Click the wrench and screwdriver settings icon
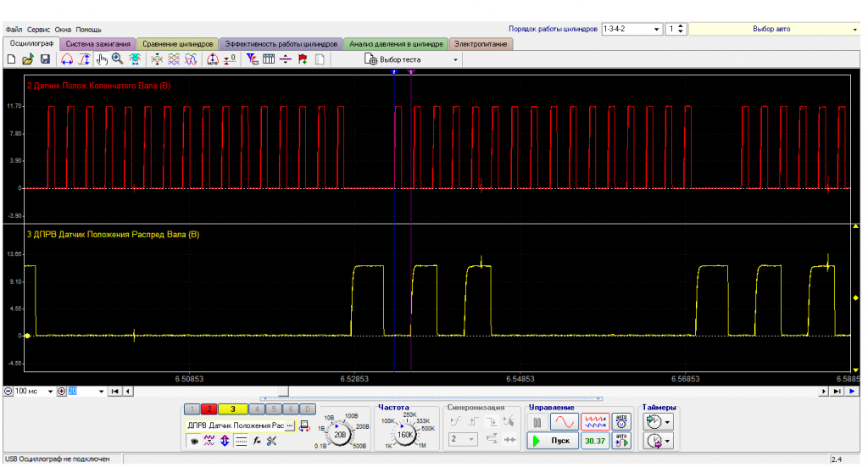868x467 pixels. (x=272, y=441)
